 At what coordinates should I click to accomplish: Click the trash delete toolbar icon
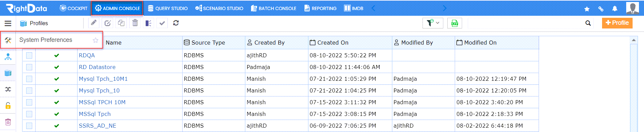[x=135, y=23]
